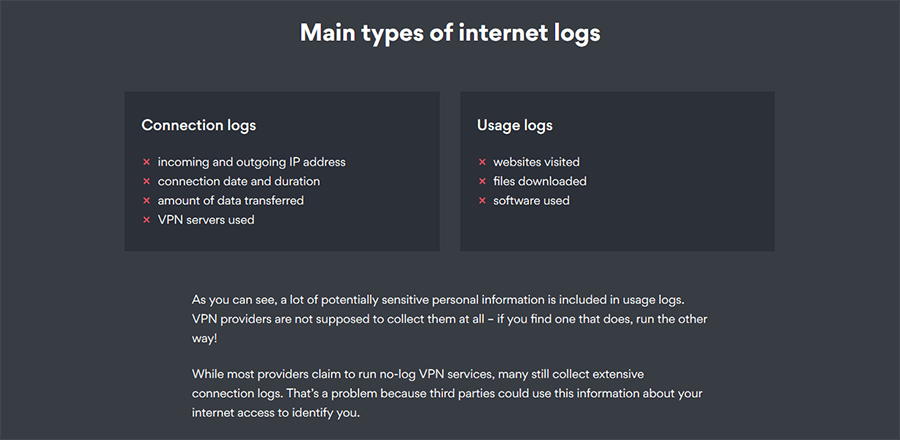Viewport: 900px width, 440px height.
Task: Click the VPN servers used list item
Action: 206,220
